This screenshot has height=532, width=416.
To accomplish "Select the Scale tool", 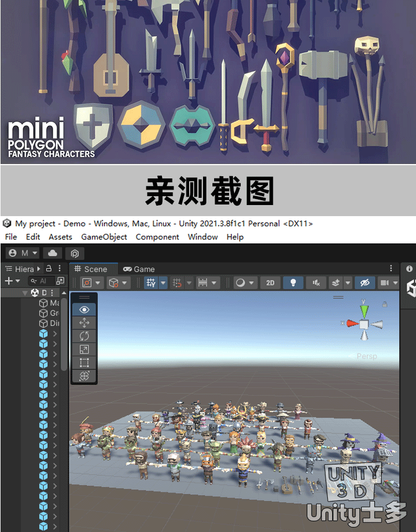I will 84,349.
